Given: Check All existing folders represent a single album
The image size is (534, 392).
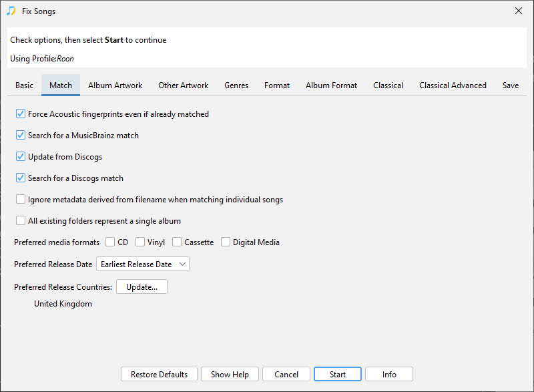Looking at the screenshot, I should 21,220.
